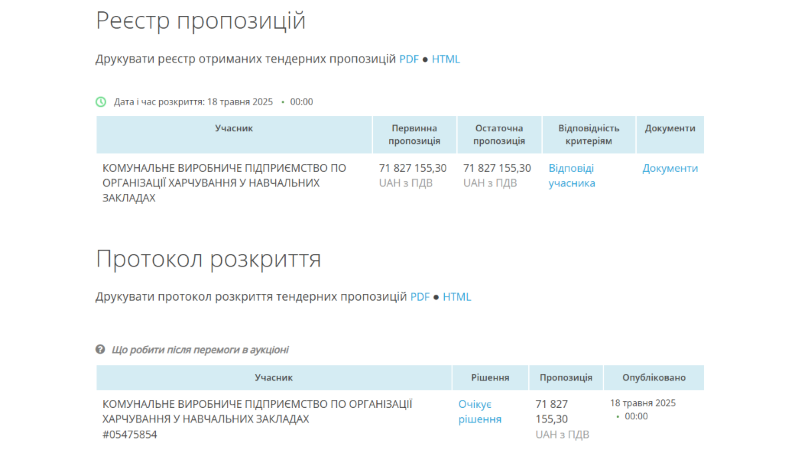Click 'Первинна пропозиція' column header

point(414,135)
